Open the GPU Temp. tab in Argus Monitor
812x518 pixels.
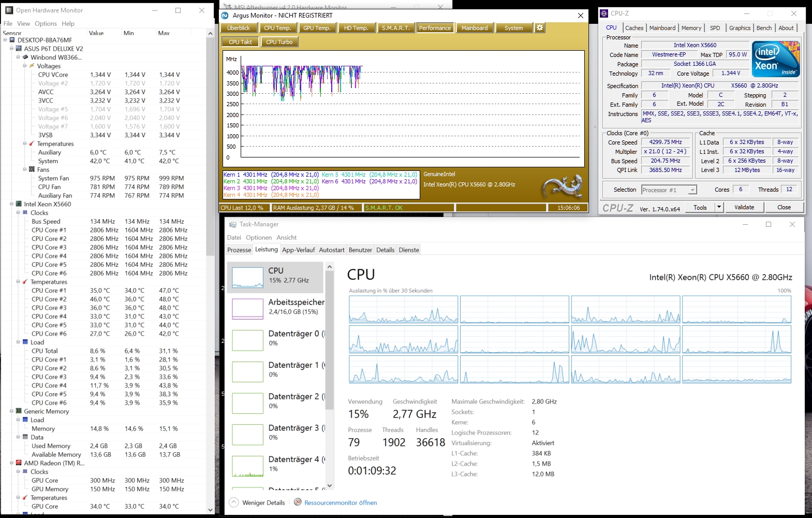click(x=317, y=28)
